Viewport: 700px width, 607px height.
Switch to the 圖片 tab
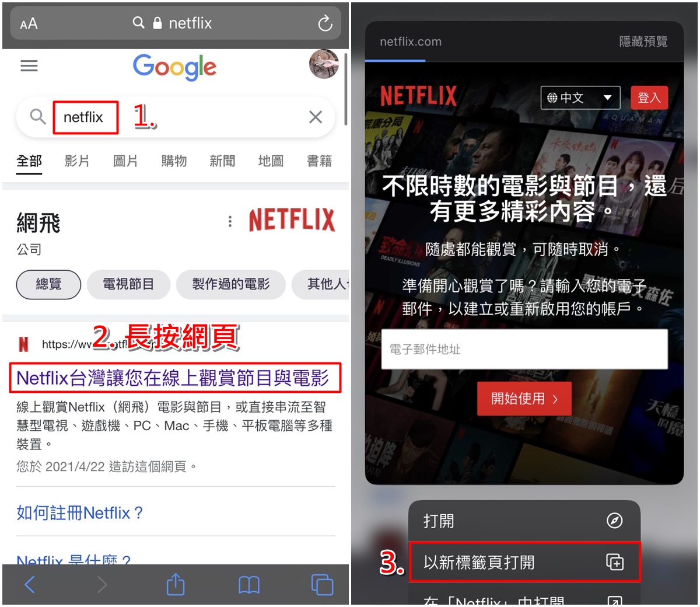125,161
